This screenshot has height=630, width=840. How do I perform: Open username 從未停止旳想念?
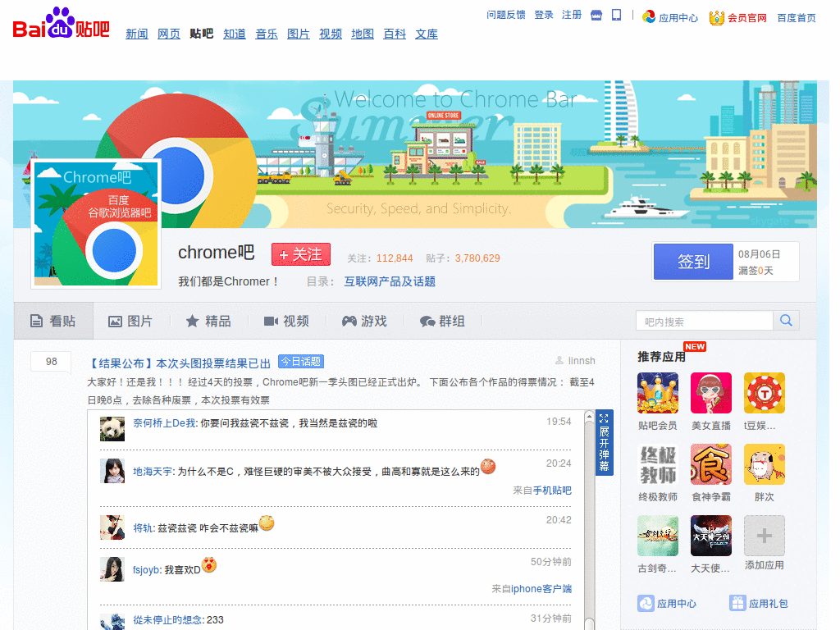167,620
